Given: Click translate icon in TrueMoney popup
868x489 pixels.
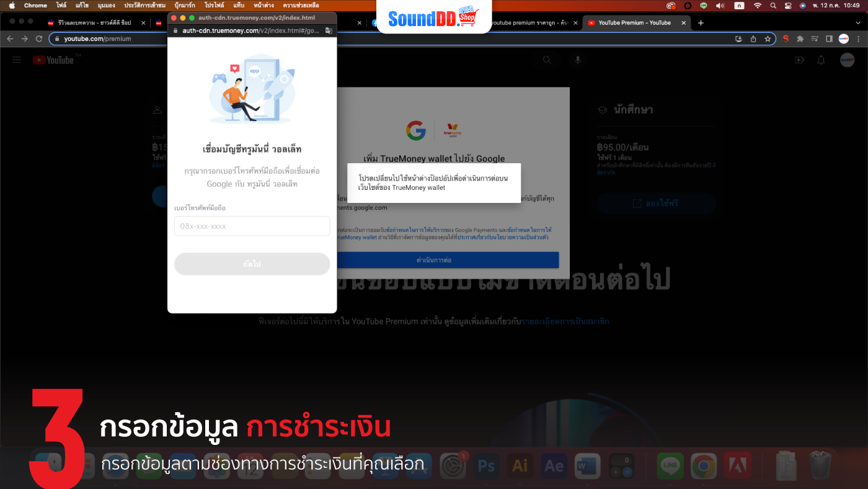Looking at the screenshot, I should coord(329,30).
